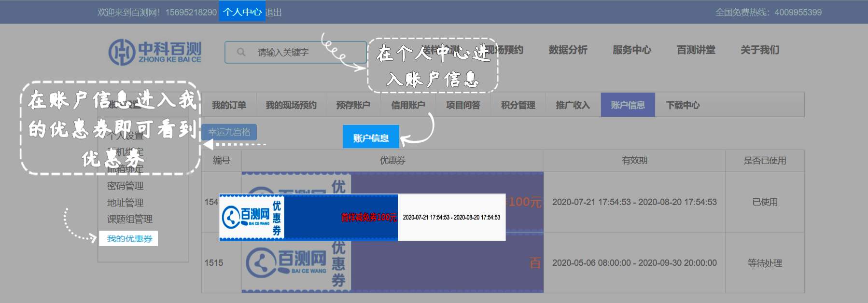
Task: Click the 退出 logout link
Action: [x=274, y=13]
